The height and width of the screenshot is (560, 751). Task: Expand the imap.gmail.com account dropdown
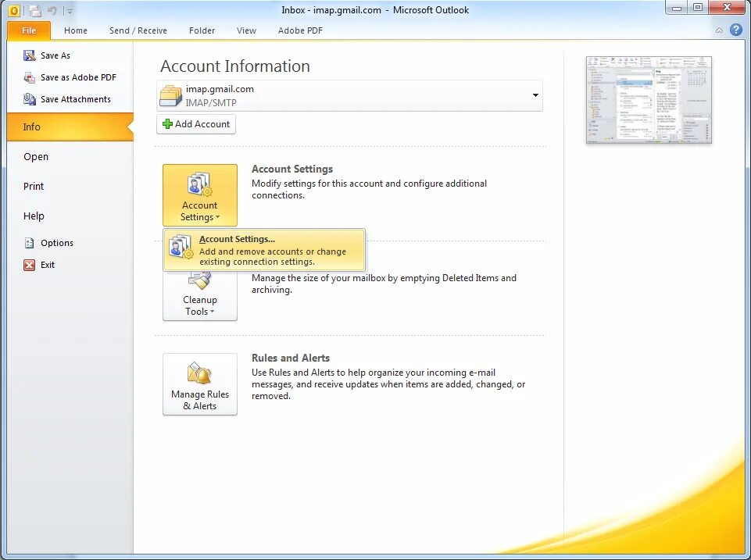coord(535,95)
